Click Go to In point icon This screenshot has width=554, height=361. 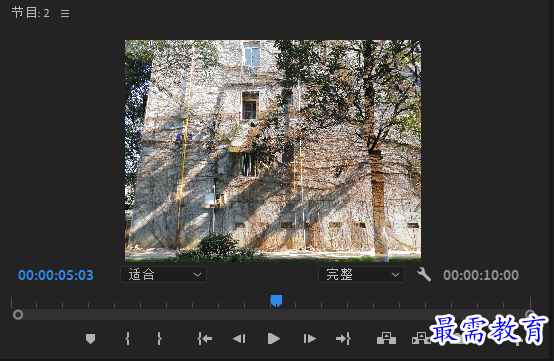[x=205, y=338]
